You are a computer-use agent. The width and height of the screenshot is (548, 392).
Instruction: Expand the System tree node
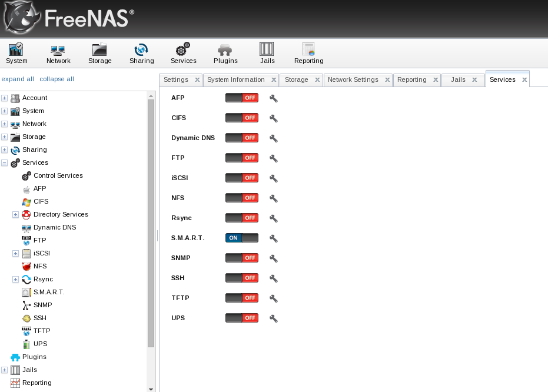[4, 111]
